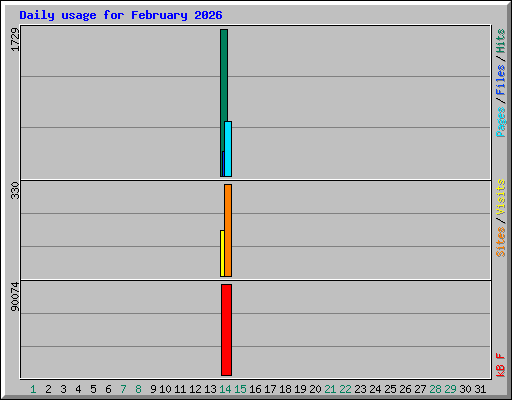Viewport: 512px width, 400px height.
Task: Click day label 2 on the x-axis
Action: (x=48, y=389)
